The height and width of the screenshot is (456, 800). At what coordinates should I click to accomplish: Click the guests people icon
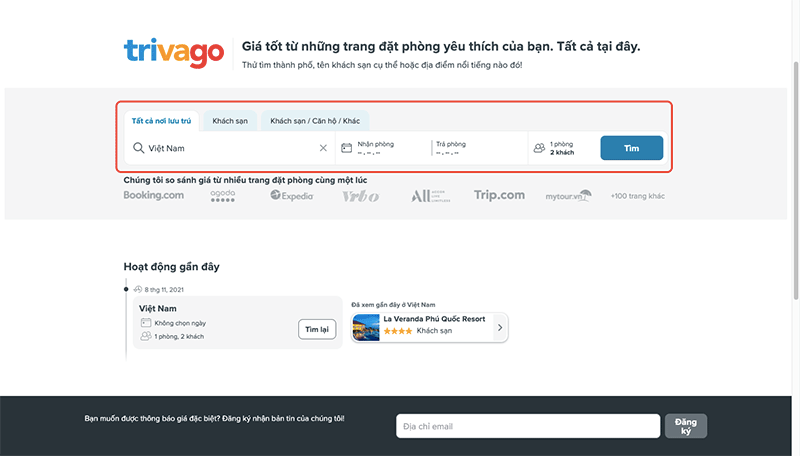(x=539, y=148)
